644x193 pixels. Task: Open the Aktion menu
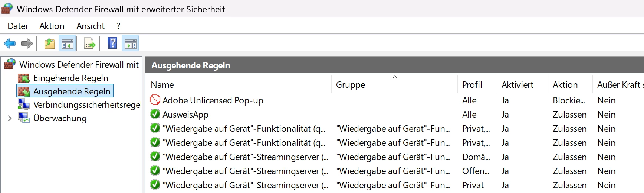[x=52, y=26]
